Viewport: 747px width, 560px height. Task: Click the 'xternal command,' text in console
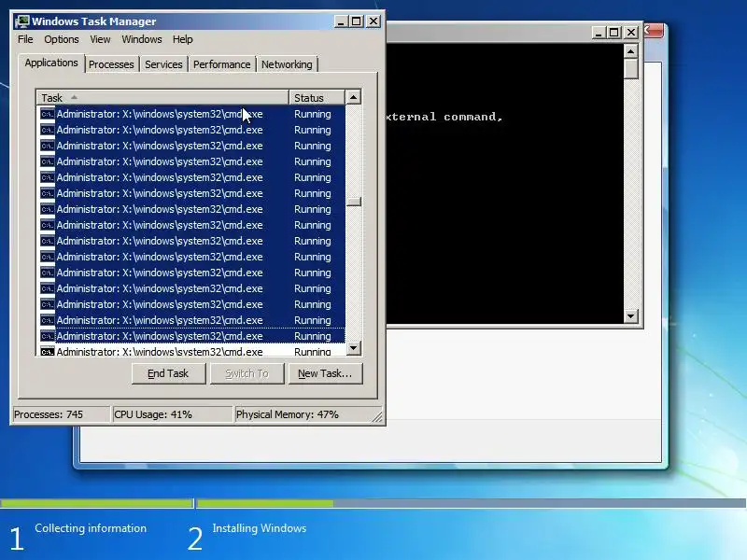tap(444, 117)
